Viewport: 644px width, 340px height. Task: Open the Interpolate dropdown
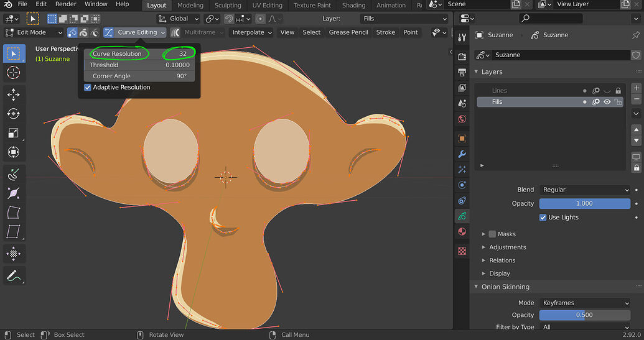[251, 32]
